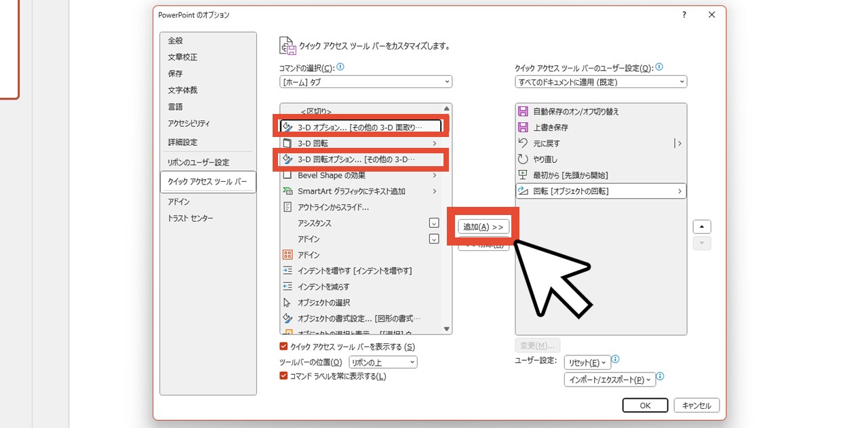The image size is (868, 428).
Task: Open トラスト センター category
Action: click(x=208, y=218)
